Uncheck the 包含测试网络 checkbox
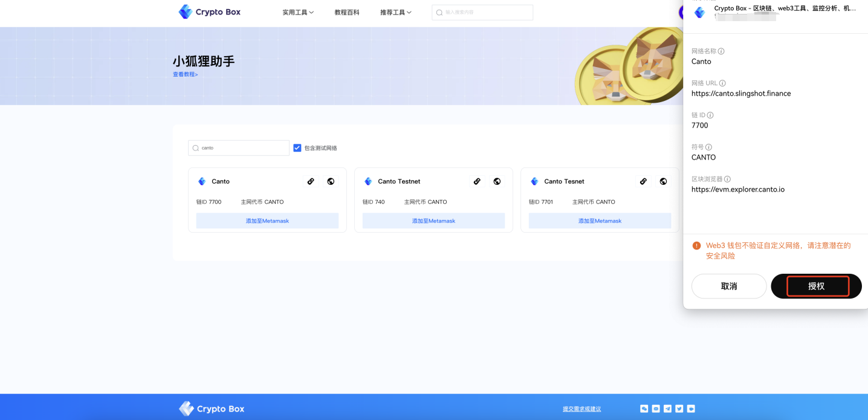 pyautogui.click(x=297, y=148)
